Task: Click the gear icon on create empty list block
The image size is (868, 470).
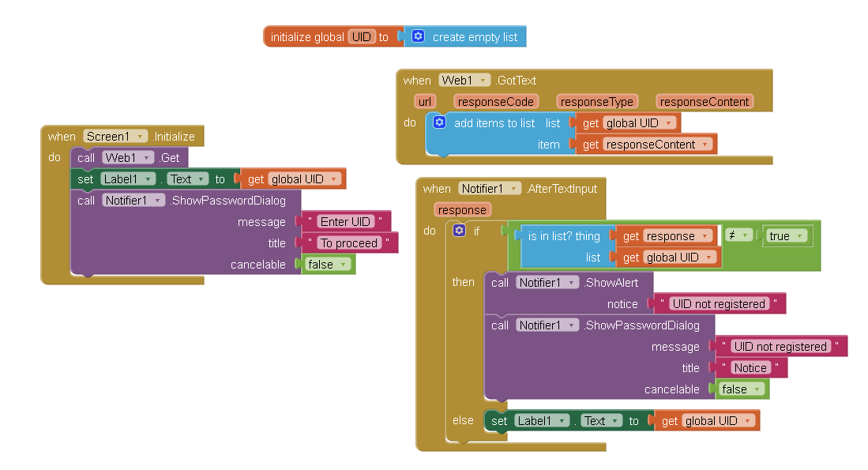Action: [x=419, y=36]
